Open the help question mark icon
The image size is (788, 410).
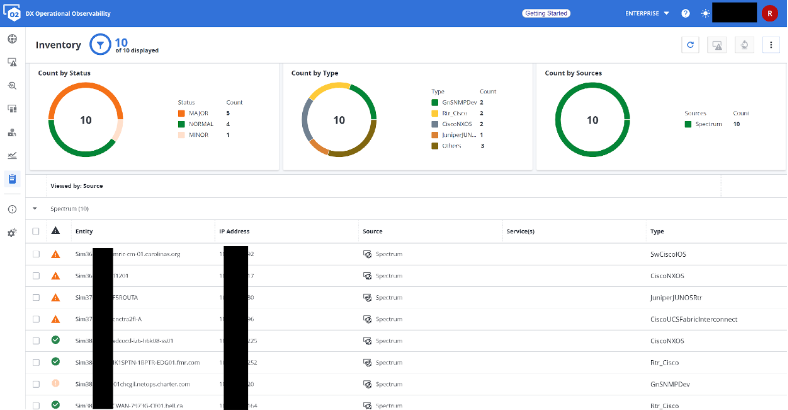click(685, 13)
